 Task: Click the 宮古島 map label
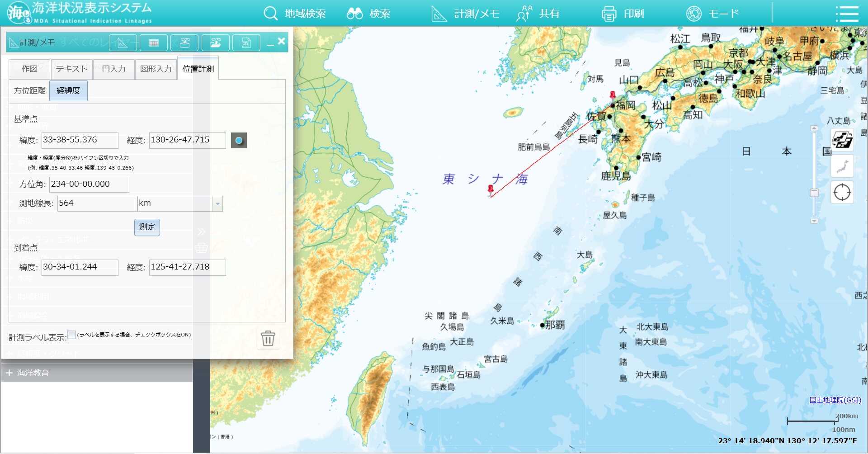click(496, 359)
